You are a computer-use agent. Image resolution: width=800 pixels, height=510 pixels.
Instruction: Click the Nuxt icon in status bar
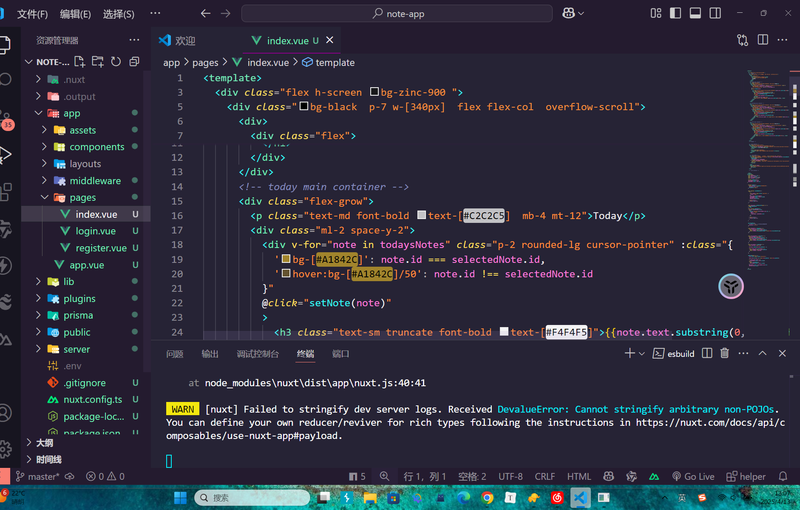[654, 476]
